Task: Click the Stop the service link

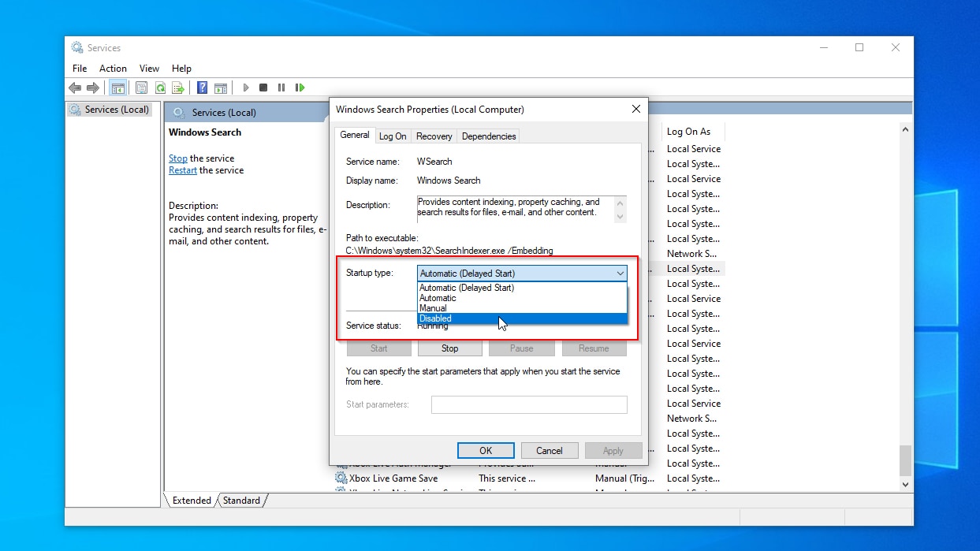Action: pyautogui.click(x=178, y=158)
